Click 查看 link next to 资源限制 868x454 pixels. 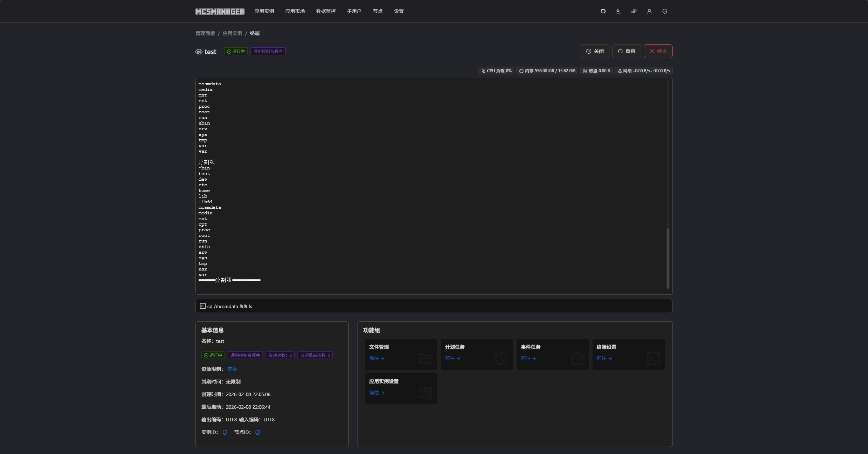click(232, 369)
